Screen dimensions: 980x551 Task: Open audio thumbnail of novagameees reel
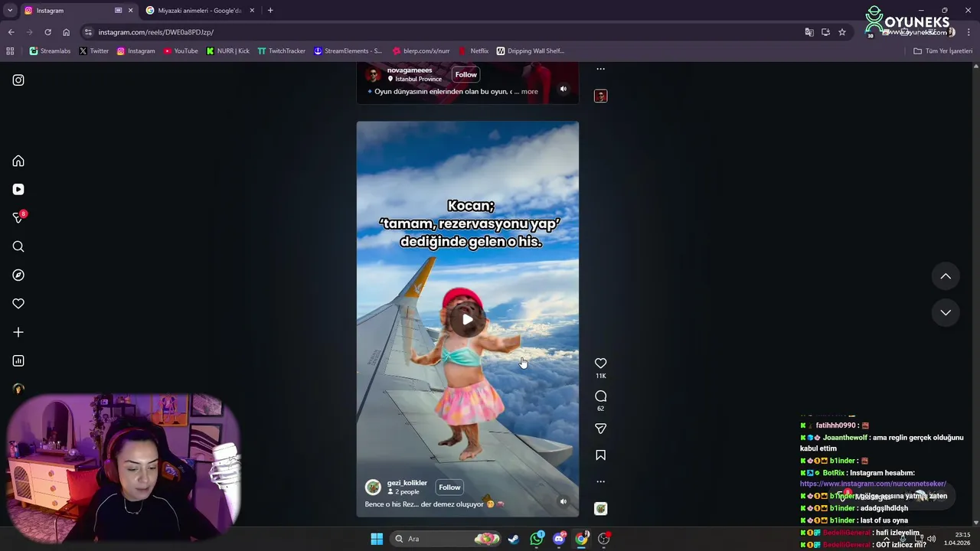click(601, 96)
